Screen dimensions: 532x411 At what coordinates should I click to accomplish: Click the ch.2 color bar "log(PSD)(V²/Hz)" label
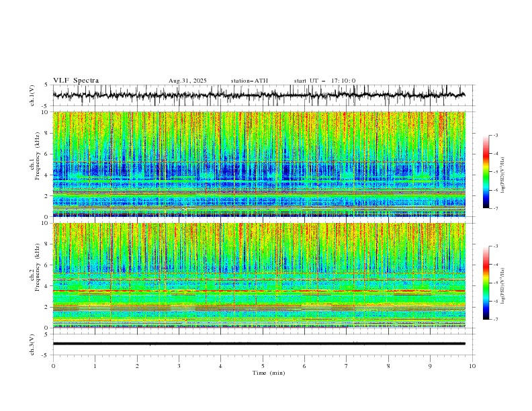point(503,286)
